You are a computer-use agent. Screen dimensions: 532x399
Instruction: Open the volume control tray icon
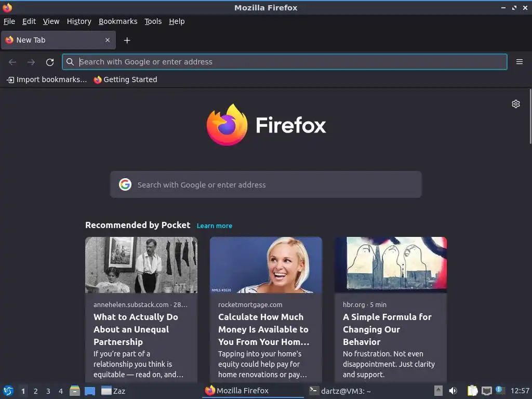click(453, 391)
